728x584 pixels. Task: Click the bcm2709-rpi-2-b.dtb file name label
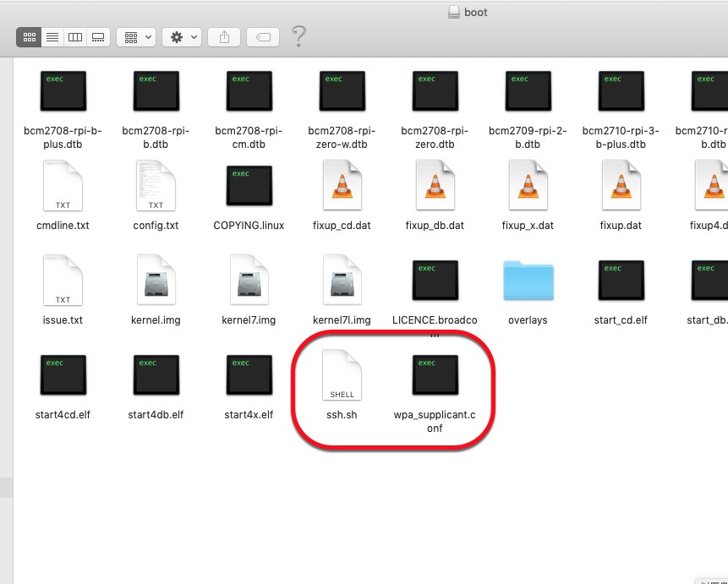coord(528,138)
